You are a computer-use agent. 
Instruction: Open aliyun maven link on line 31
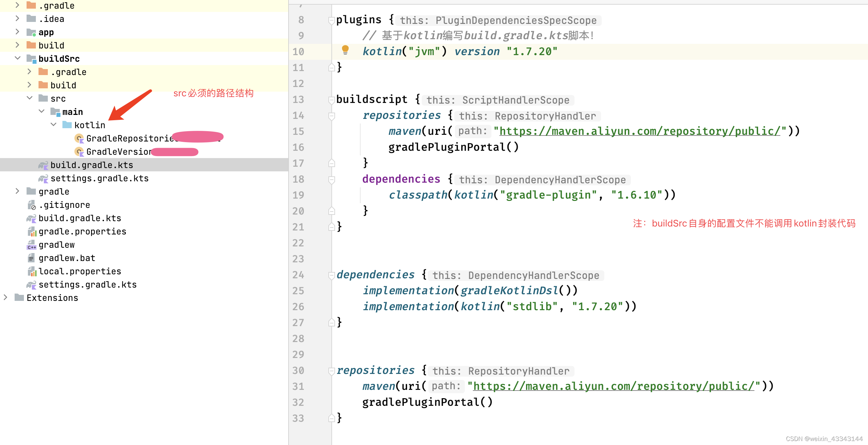coord(613,386)
